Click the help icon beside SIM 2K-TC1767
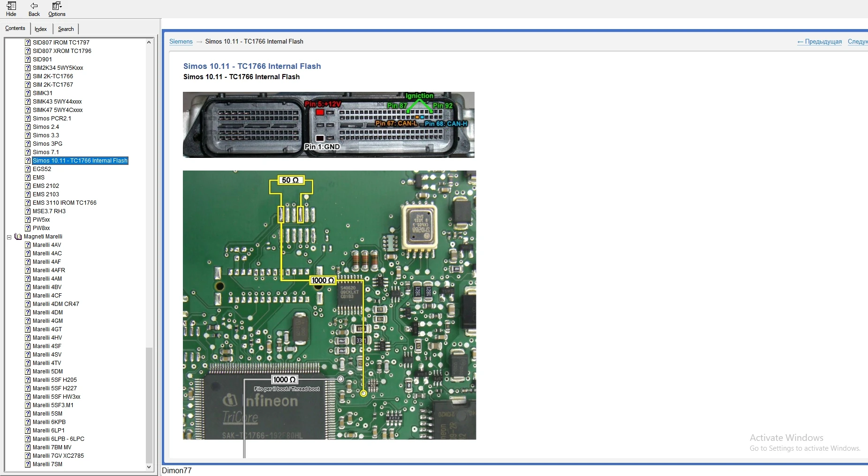 click(28, 85)
